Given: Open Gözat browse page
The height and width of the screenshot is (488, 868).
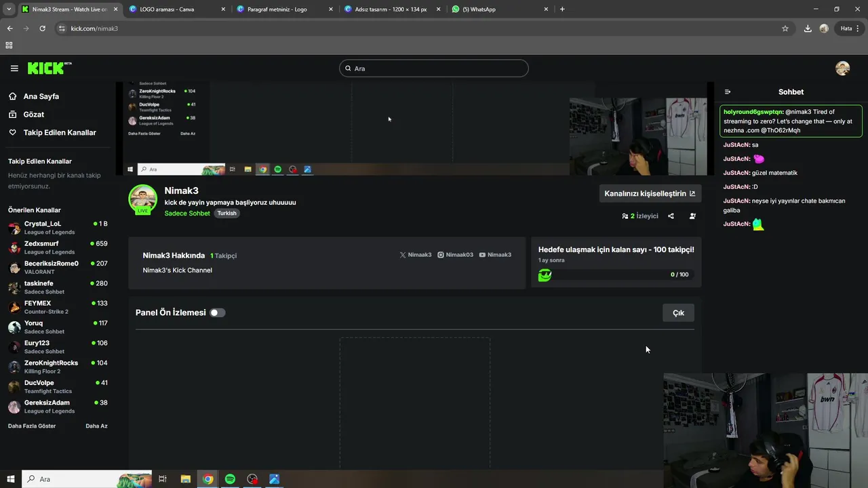Looking at the screenshot, I should click(34, 115).
